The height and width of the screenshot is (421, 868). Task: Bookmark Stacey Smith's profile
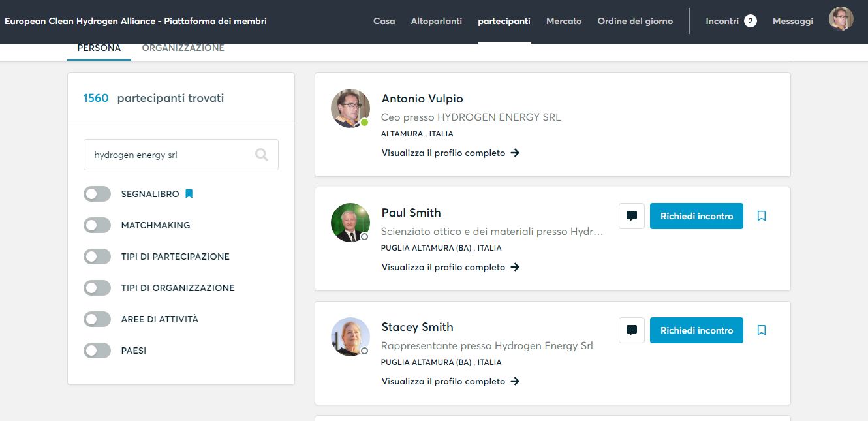tap(762, 330)
